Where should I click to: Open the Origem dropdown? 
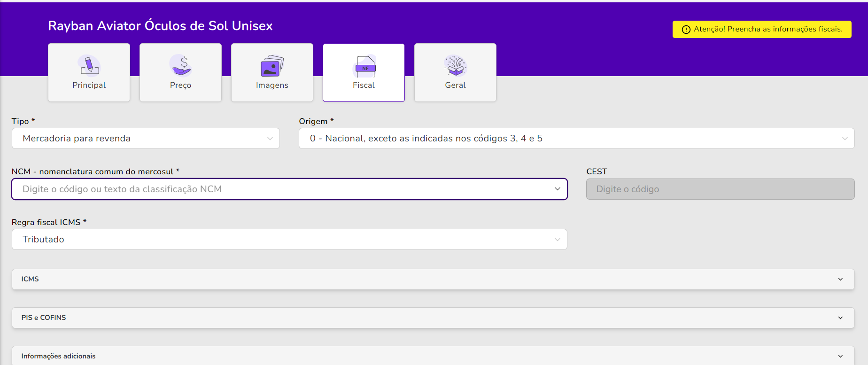click(577, 139)
